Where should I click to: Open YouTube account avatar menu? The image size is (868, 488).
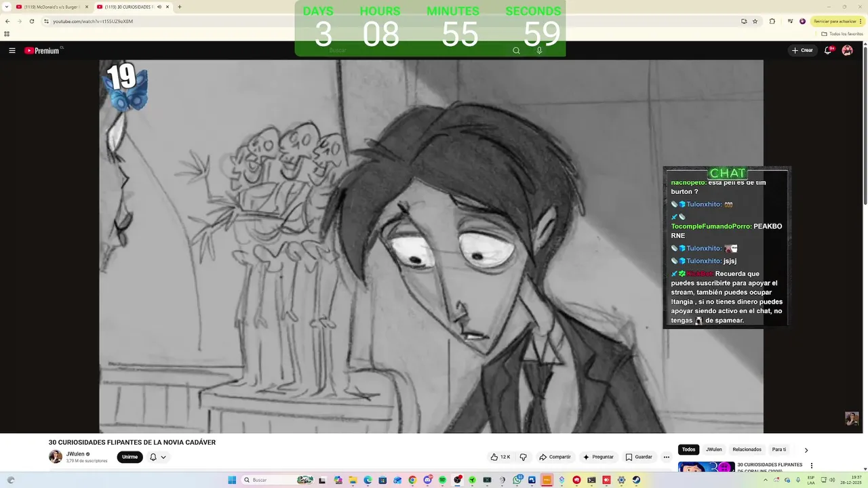[x=847, y=51]
